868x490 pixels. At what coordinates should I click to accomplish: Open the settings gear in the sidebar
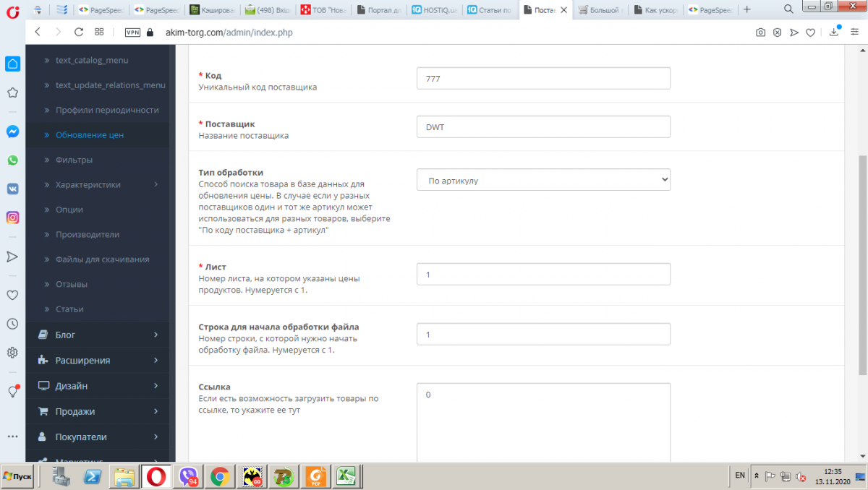pos(12,353)
